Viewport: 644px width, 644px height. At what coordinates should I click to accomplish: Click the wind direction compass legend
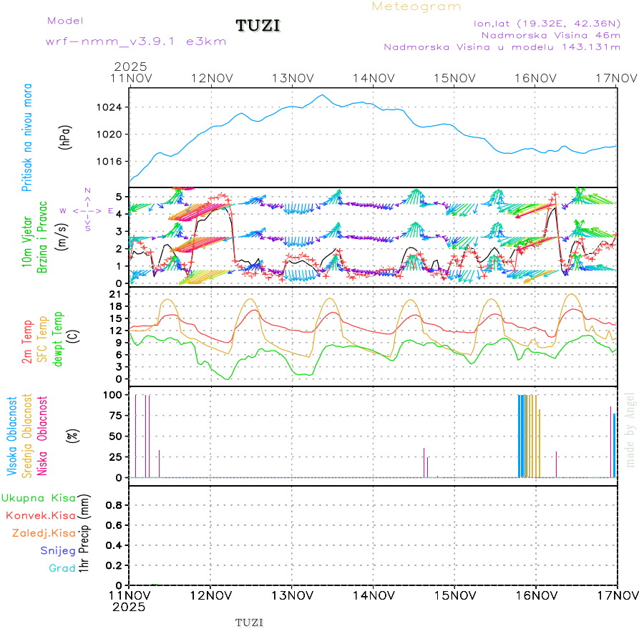87,210
